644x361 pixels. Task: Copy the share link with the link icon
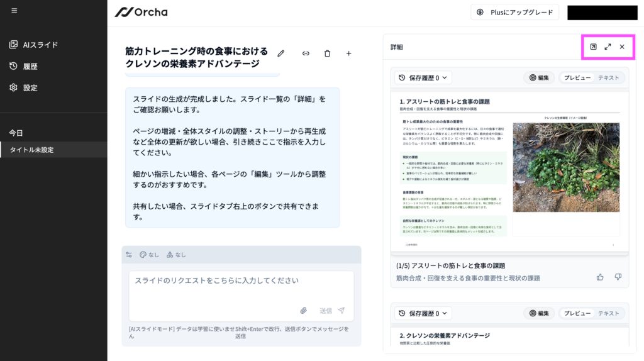click(x=306, y=53)
